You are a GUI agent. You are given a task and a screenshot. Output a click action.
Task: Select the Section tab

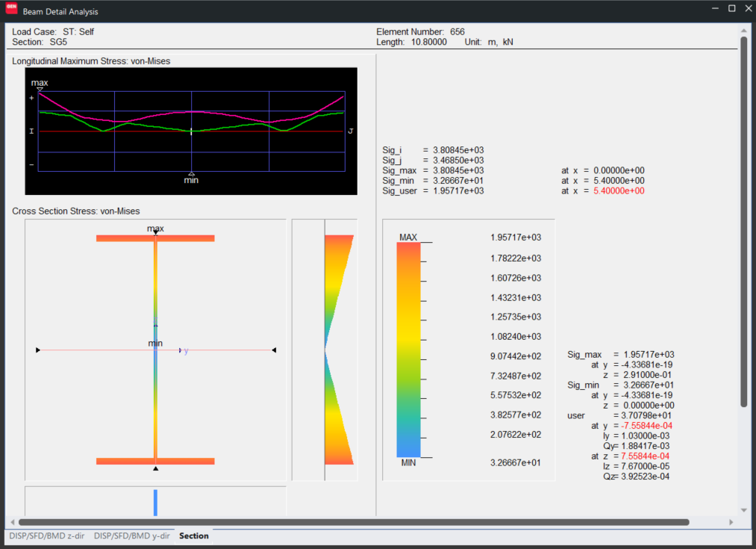click(193, 536)
